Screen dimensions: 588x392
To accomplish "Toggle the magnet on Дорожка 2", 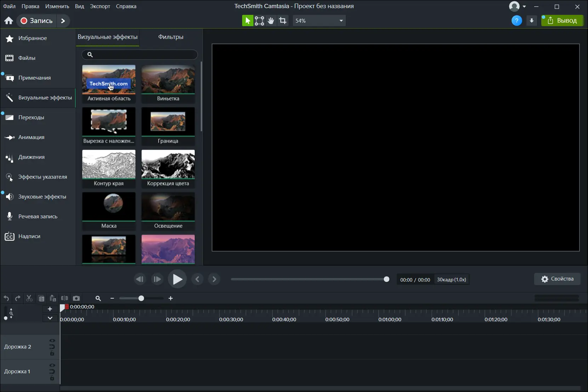I will pyautogui.click(x=52, y=347).
